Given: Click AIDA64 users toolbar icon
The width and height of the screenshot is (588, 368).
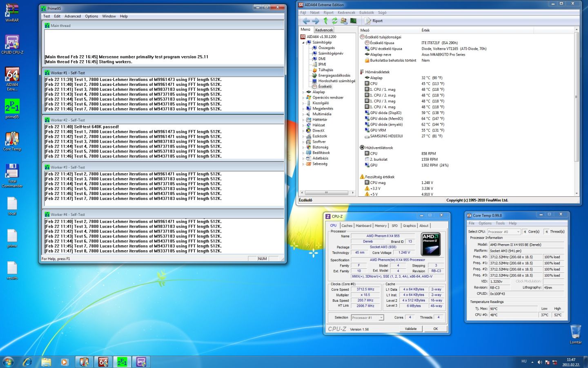Looking at the screenshot, I should point(344,21).
